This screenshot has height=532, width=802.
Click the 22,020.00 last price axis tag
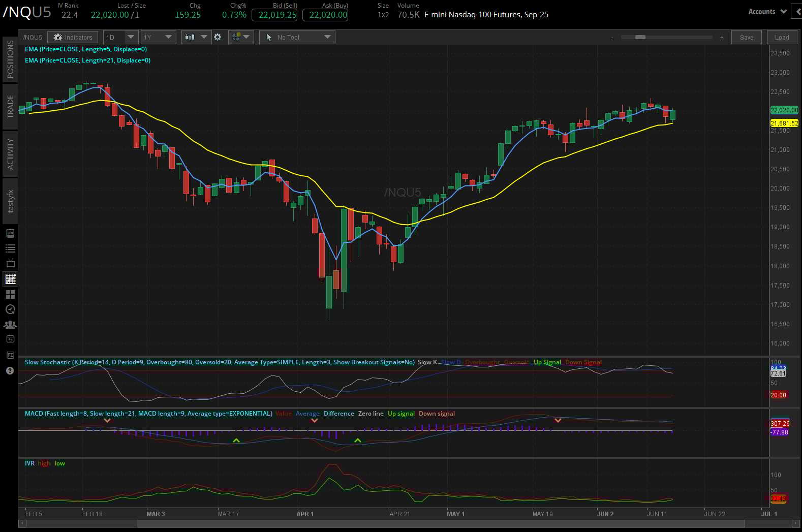tap(784, 110)
